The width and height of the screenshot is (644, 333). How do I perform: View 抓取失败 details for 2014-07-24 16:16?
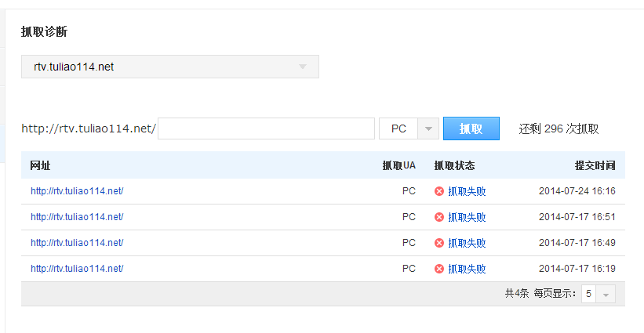(467, 191)
